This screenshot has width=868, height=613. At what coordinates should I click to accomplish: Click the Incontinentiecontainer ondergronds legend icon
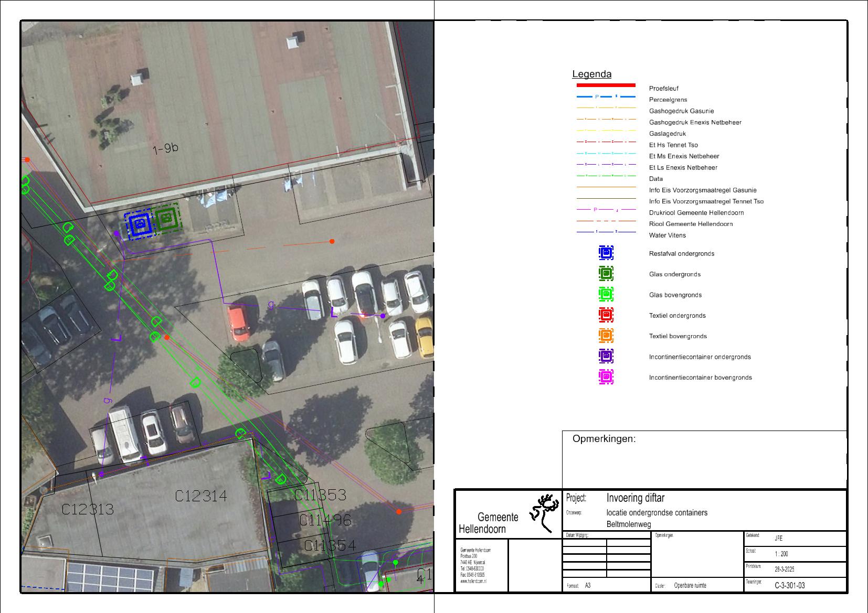(x=606, y=357)
